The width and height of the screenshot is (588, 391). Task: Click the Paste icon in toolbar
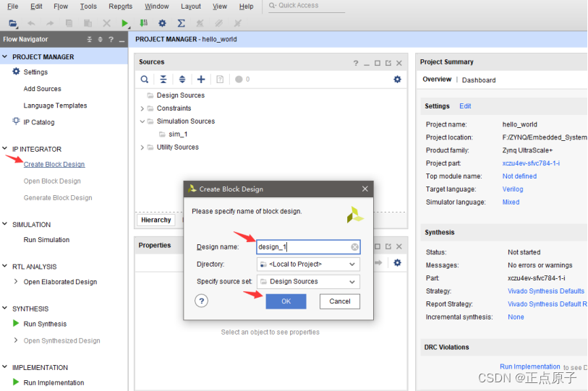click(88, 23)
